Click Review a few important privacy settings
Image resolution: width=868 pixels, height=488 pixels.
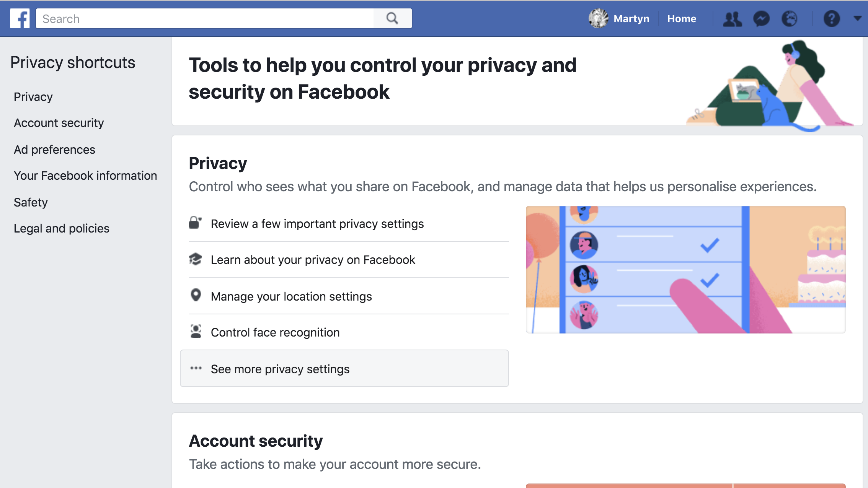318,223
